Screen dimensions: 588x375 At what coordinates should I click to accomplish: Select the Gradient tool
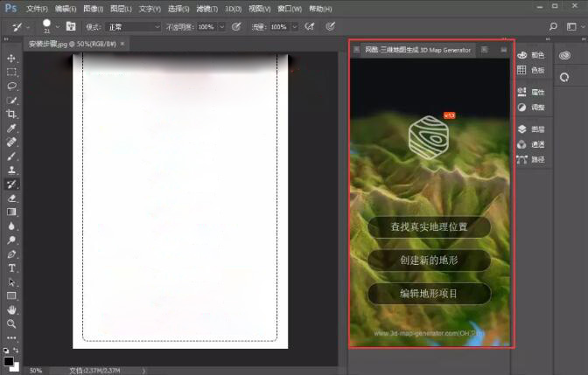tap(11, 212)
